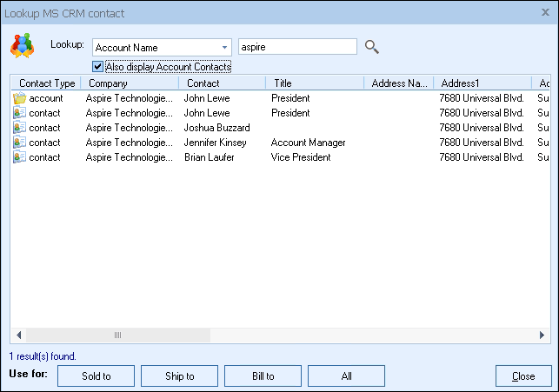Click the contact icon beside Joshua Buzzard
The width and height of the screenshot is (559, 392).
click(x=19, y=128)
